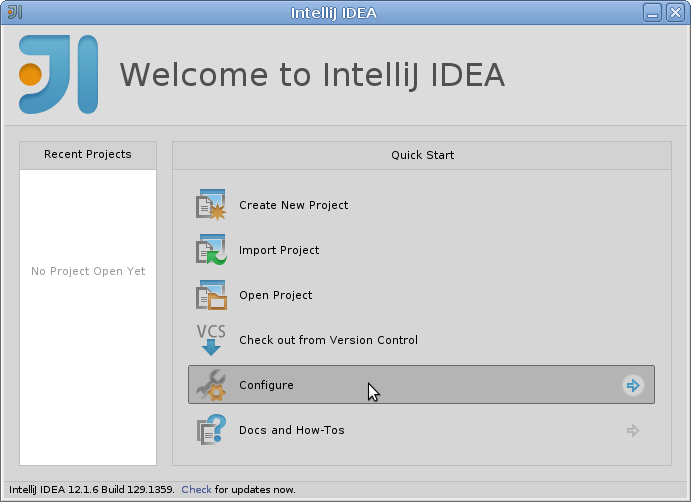This screenshot has width=691, height=502.
Task: Click the No Project Open Yet text
Action: (88, 271)
